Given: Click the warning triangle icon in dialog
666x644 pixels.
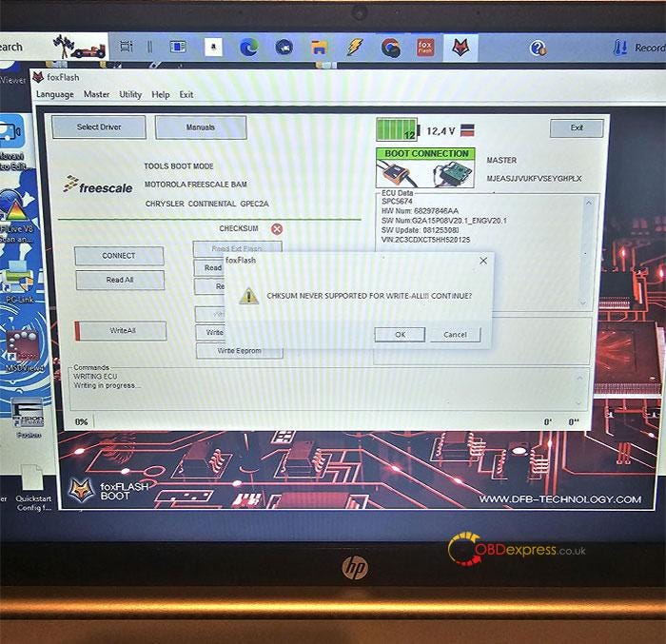Looking at the screenshot, I should (249, 296).
